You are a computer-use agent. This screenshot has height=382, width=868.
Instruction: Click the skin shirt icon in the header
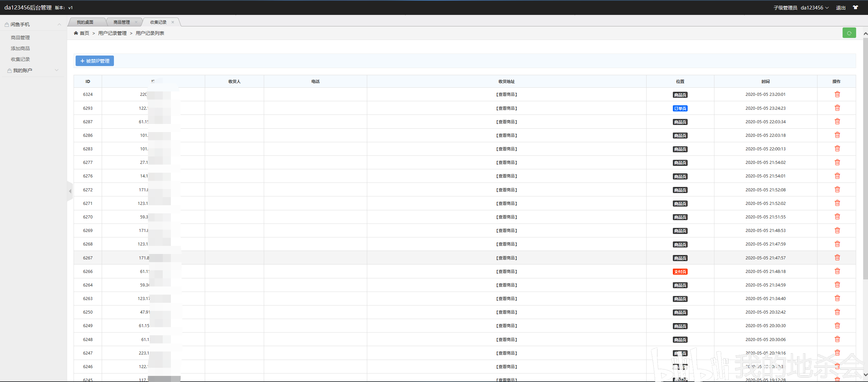tap(855, 7)
